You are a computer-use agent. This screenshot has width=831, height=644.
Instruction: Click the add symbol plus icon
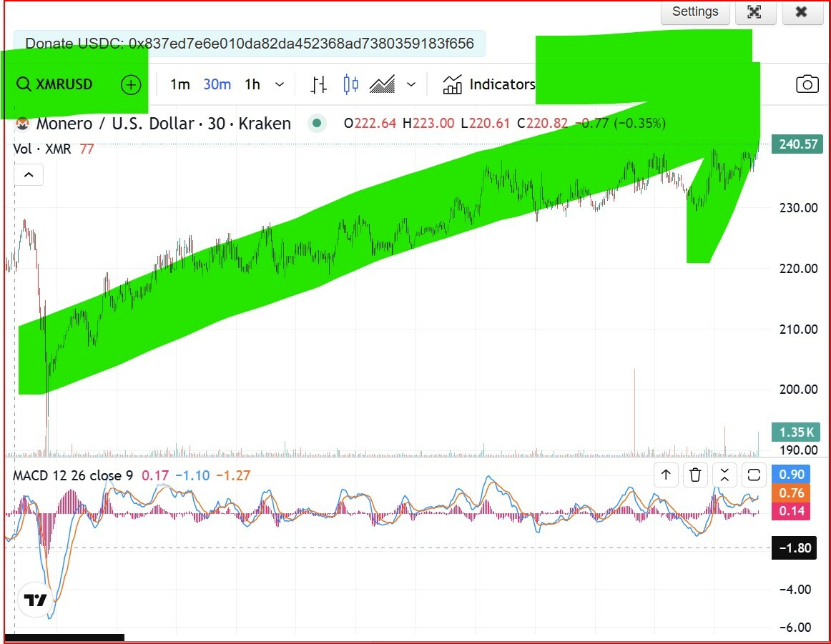[x=131, y=85]
